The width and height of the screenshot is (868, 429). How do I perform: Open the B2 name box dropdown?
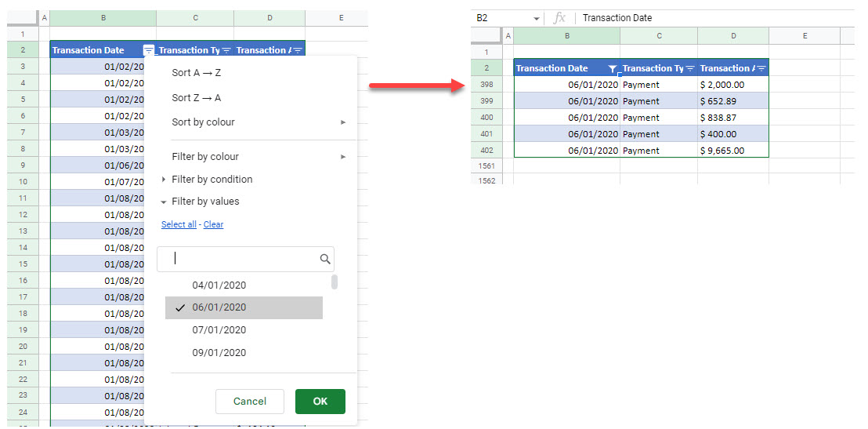point(537,18)
